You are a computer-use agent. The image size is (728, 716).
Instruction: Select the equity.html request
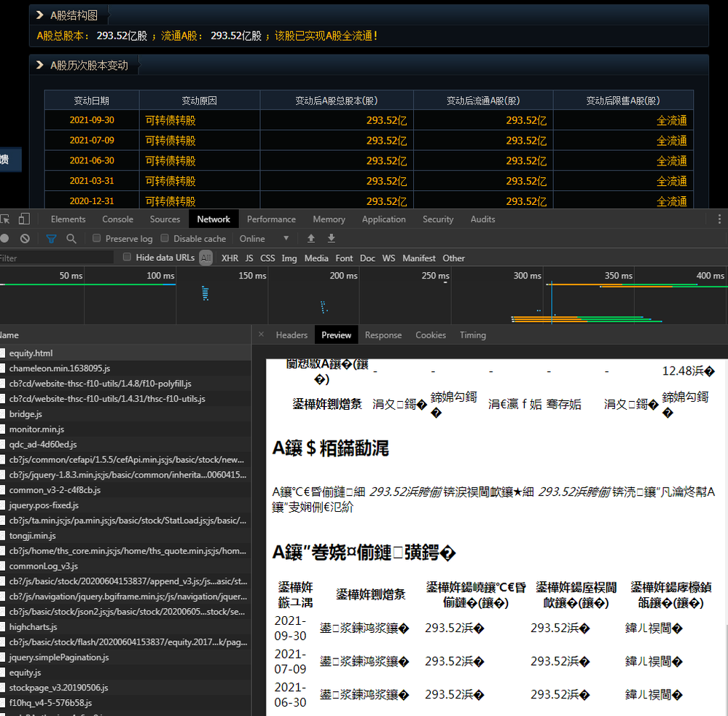[x=125, y=353]
